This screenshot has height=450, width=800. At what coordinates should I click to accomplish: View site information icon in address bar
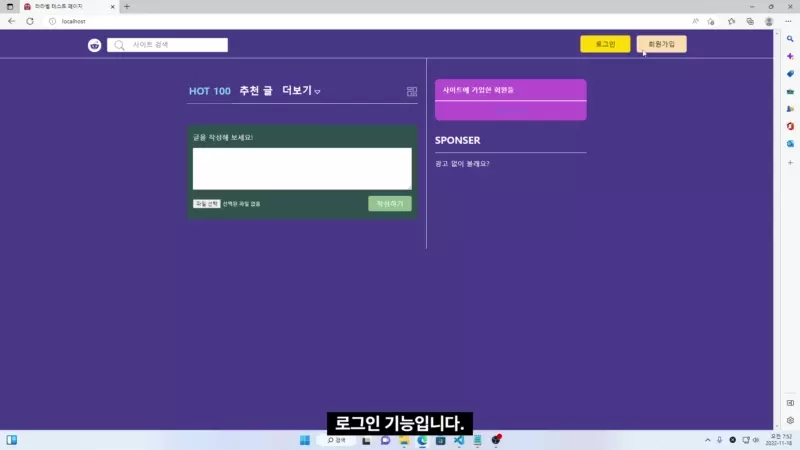click(52, 21)
